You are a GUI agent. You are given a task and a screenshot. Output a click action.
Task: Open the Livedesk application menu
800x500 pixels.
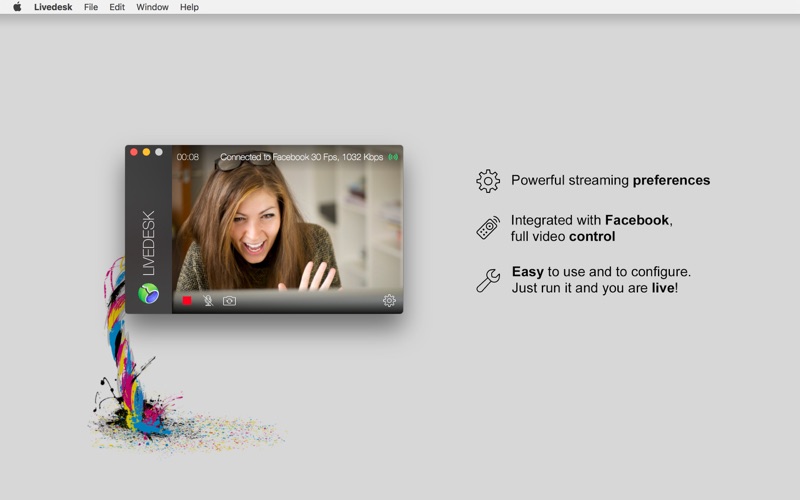[x=53, y=7]
